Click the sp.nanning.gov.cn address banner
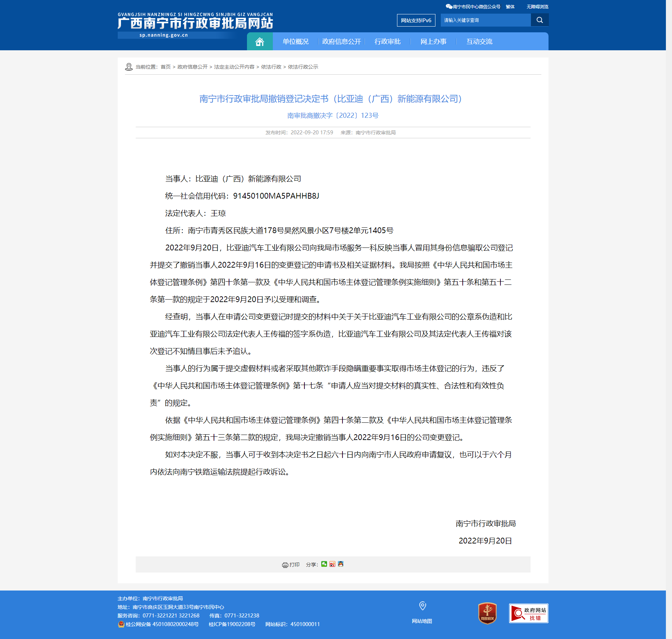Viewport: 672px width, 639px height. click(x=164, y=35)
